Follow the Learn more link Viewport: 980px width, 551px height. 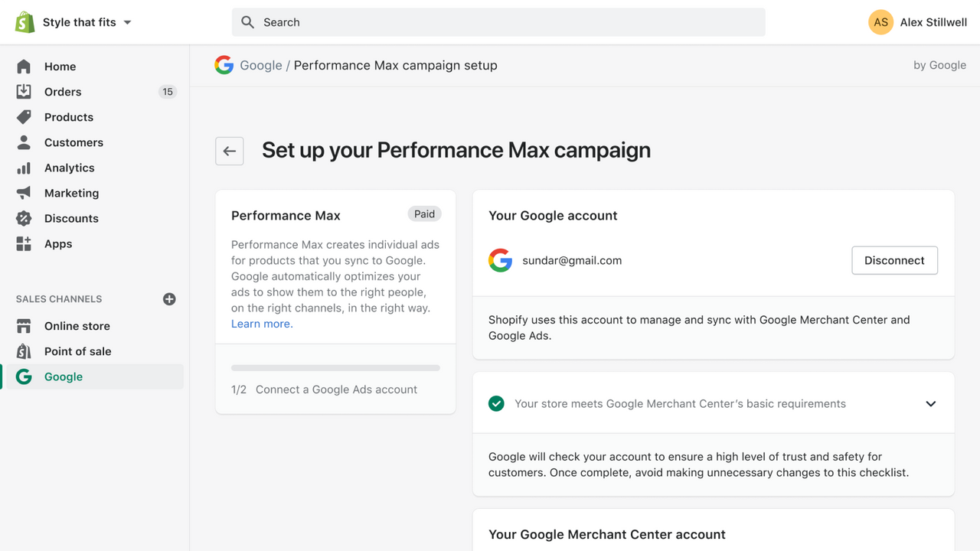(262, 324)
